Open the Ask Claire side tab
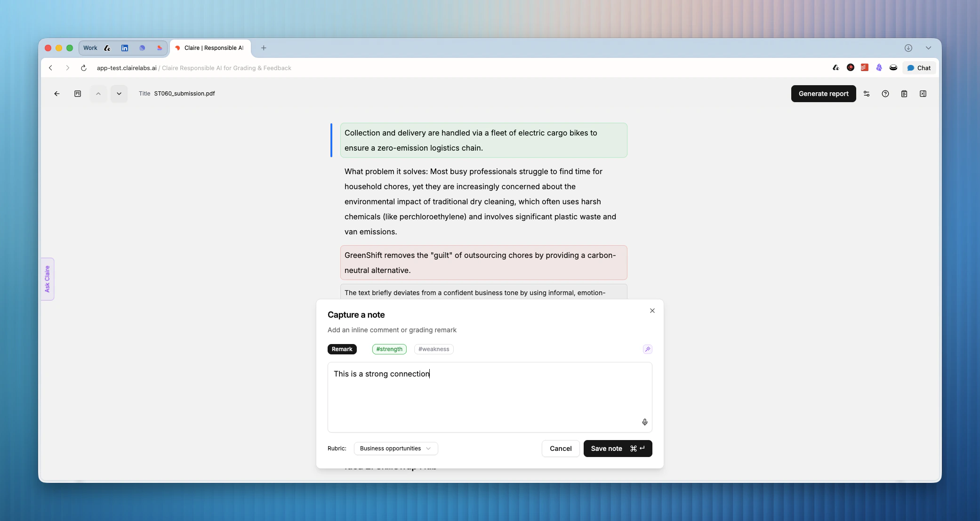 (47, 279)
